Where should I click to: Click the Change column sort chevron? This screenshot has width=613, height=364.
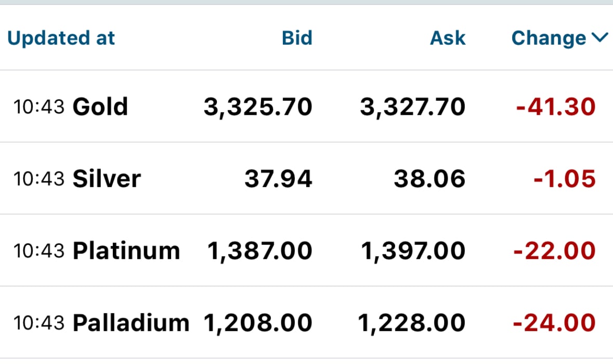click(x=599, y=37)
